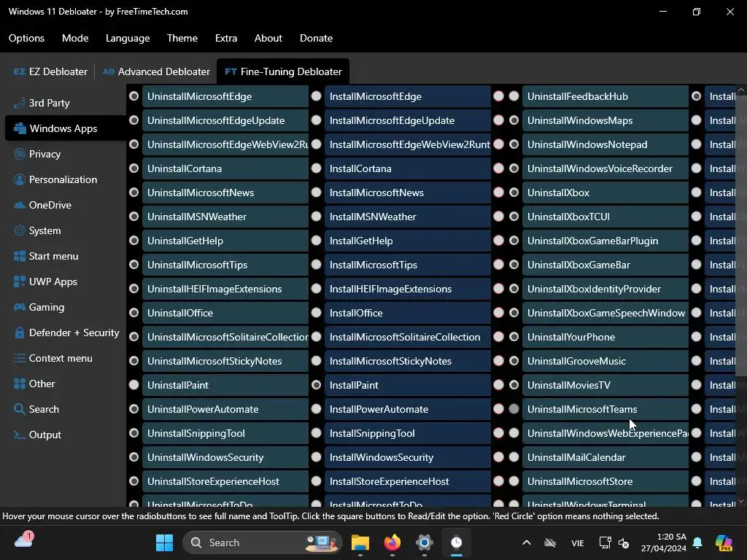
Task: Switch to EZ Debloater tab
Action: [50, 71]
